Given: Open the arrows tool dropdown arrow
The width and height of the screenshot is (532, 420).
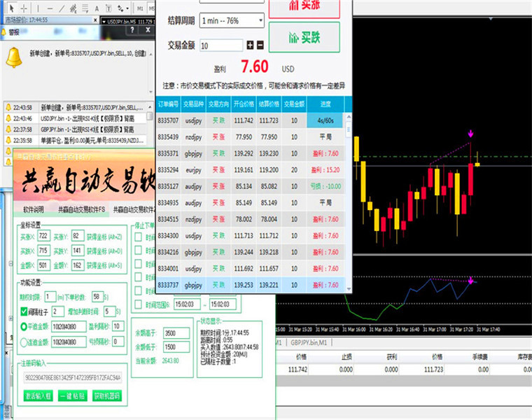Looking at the screenshot, I should pos(127,8).
